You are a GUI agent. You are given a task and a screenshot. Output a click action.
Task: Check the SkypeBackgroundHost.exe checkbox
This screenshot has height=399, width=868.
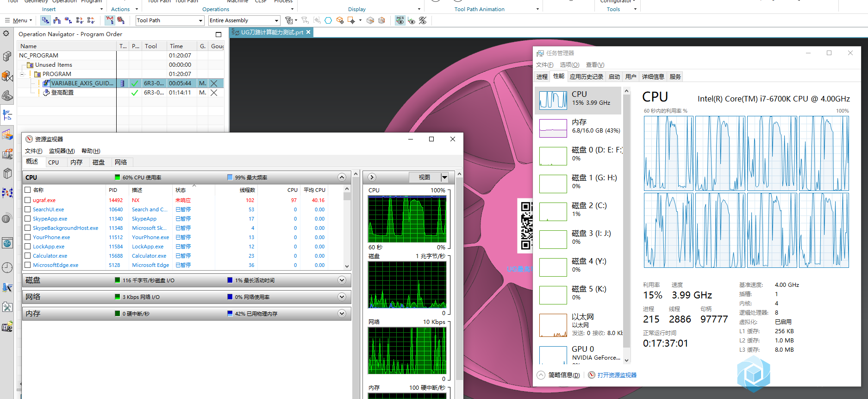(28, 228)
